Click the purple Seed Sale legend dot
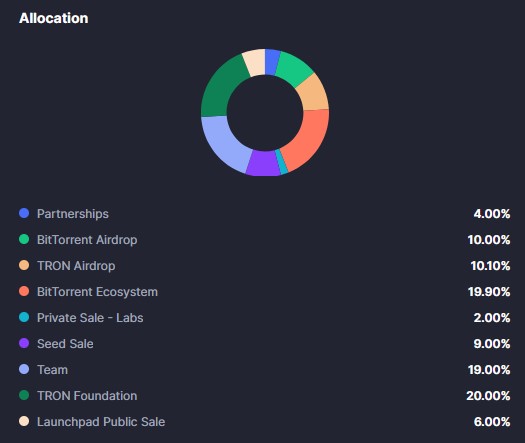525x443 pixels. point(24,343)
